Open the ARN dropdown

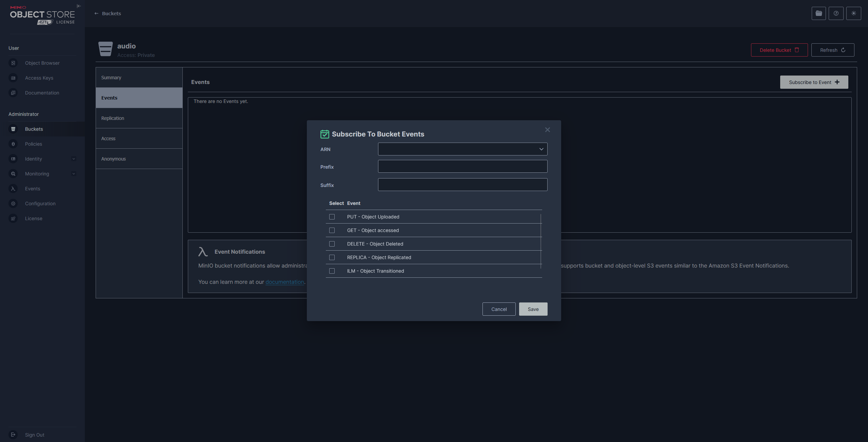click(462, 149)
